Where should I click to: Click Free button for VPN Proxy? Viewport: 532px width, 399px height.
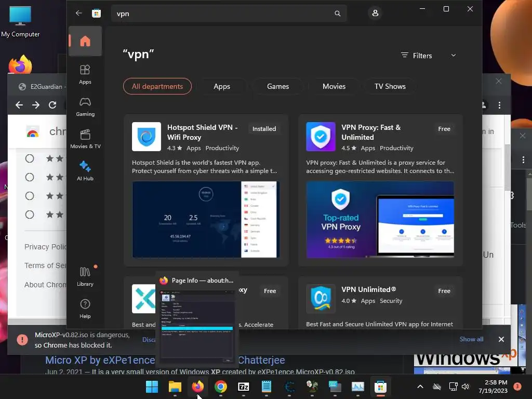pos(444,129)
